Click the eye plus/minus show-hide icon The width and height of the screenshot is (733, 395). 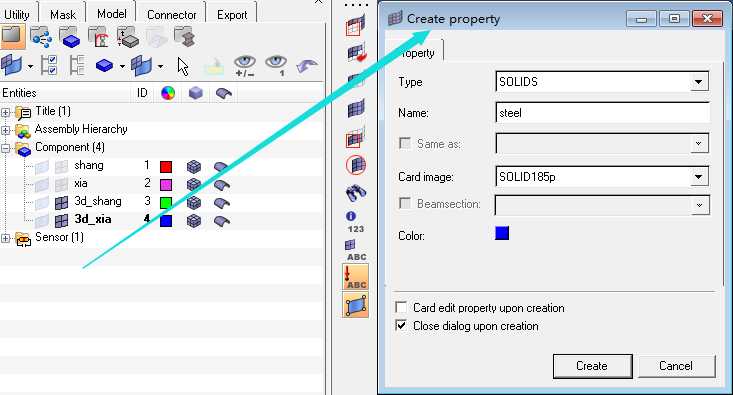click(x=245, y=66)
